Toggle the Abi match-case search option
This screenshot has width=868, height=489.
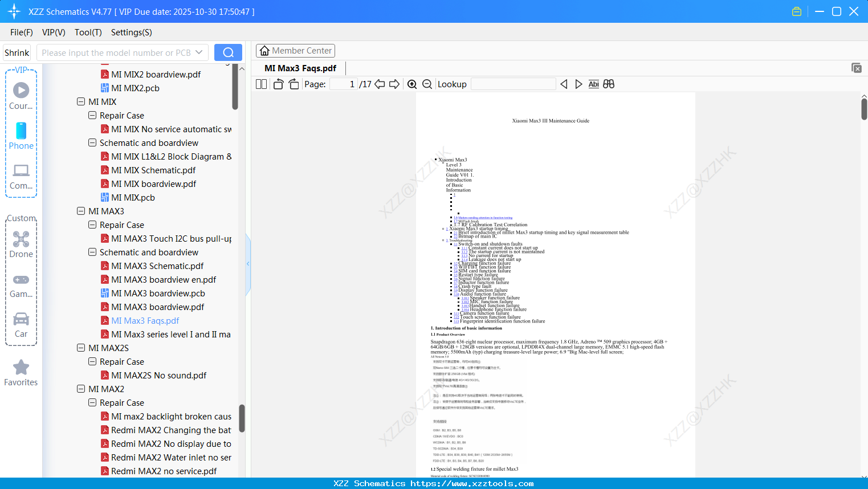tap(593, 84)
